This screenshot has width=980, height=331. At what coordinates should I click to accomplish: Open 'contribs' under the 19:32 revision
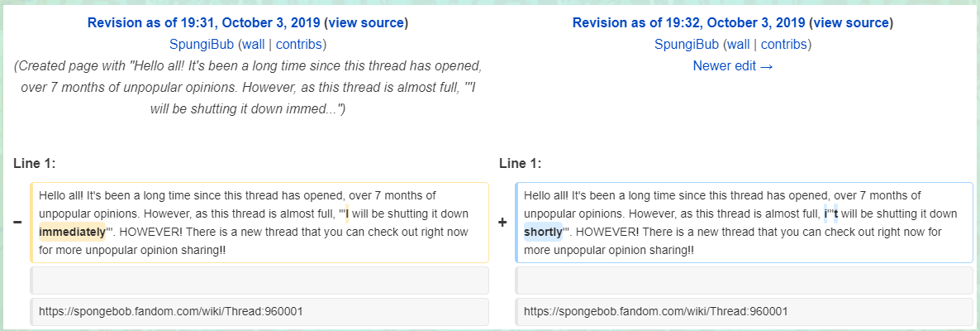coord(784,44)
